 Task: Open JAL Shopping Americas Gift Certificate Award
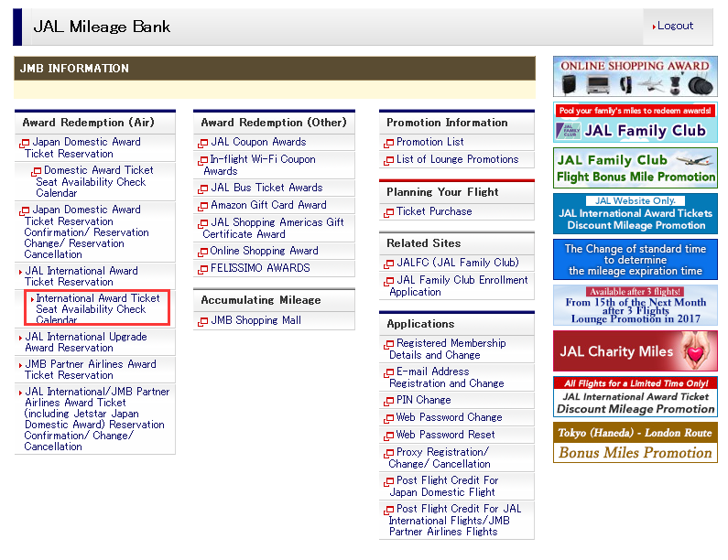pyautogui.click(x=274, y=228)
